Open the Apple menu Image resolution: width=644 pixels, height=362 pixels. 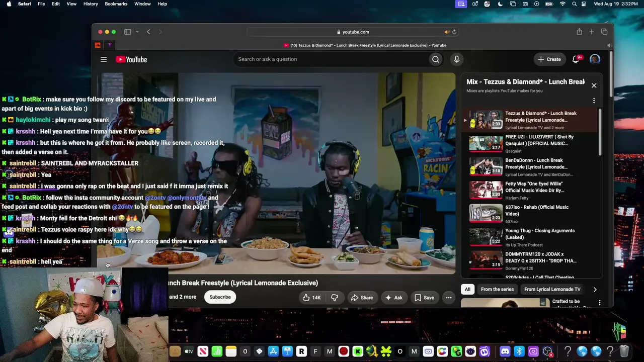(x=10, y=4)
